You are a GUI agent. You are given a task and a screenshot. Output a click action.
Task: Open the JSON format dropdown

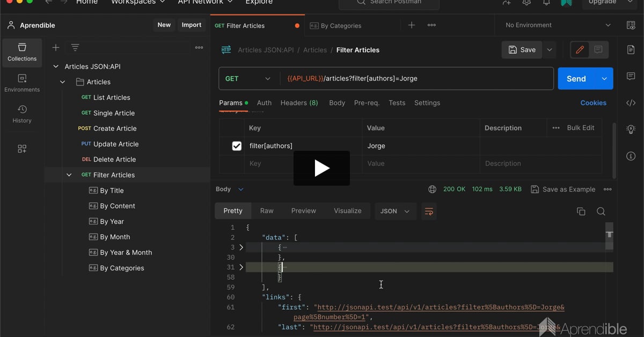pos(396,211)
